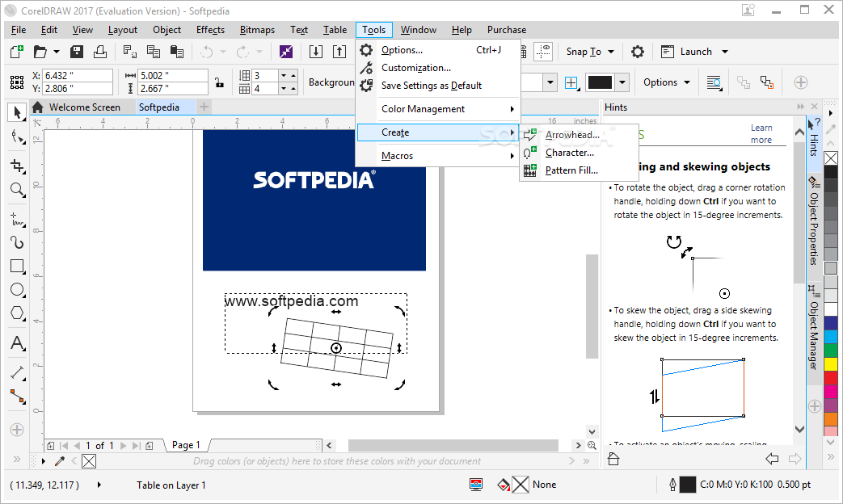Expand the table Options dropdown
The height and width of the screenshot is (504, 843).
687,82
